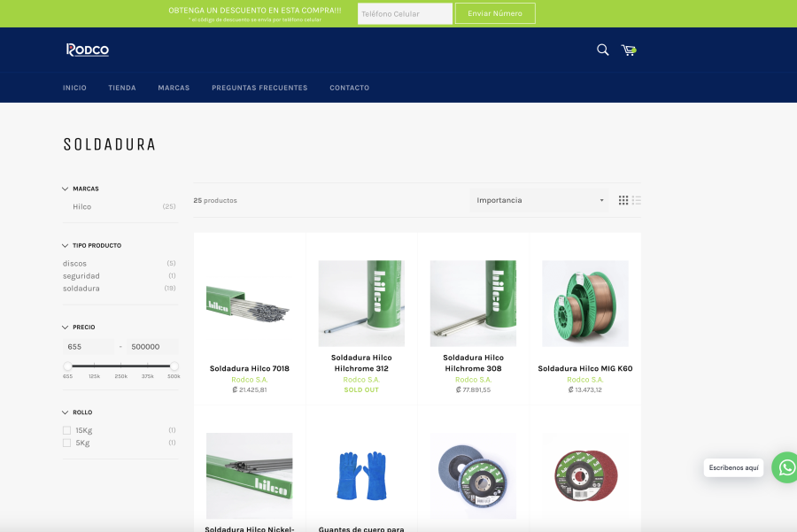This screenshot has height=532, width=797.
Task: Click the blue flap disc image
Action: (x=473, y=475)
